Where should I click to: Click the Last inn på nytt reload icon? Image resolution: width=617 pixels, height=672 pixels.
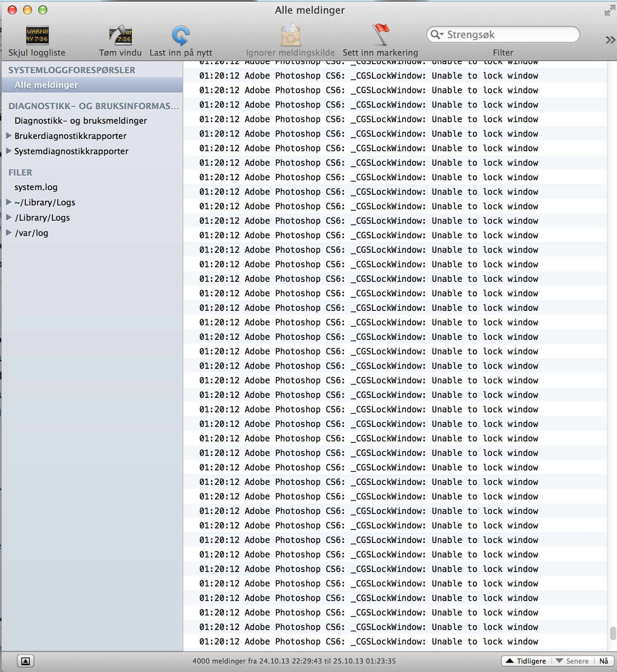pos(181,35)
